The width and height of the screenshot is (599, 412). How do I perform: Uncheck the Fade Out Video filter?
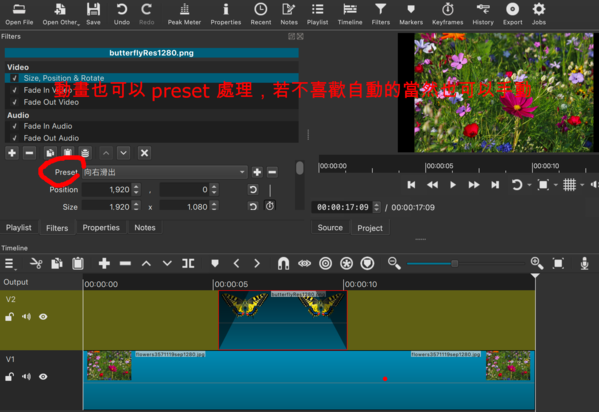tap(15, 102)
